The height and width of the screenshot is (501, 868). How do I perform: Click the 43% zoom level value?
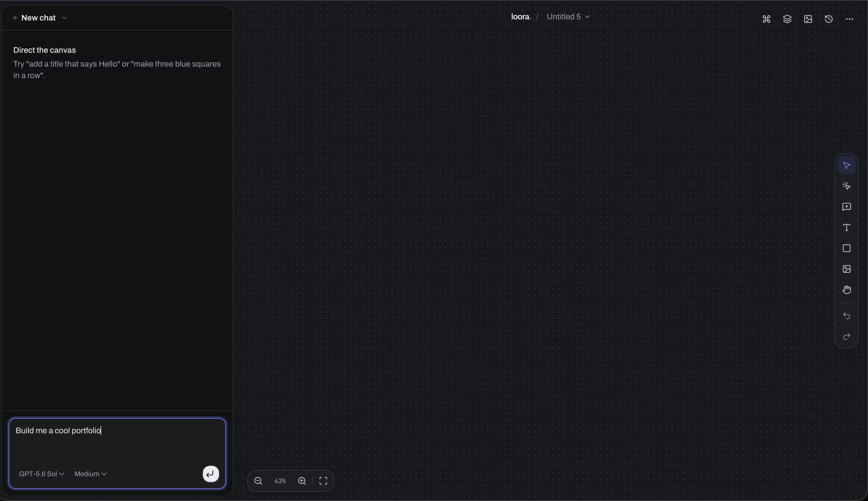[280, 481]
